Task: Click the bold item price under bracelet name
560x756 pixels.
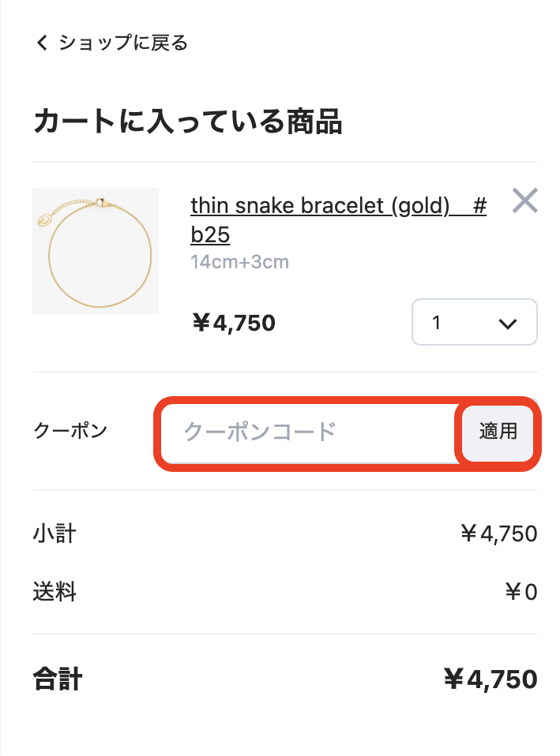Action: tap(234, 323)
